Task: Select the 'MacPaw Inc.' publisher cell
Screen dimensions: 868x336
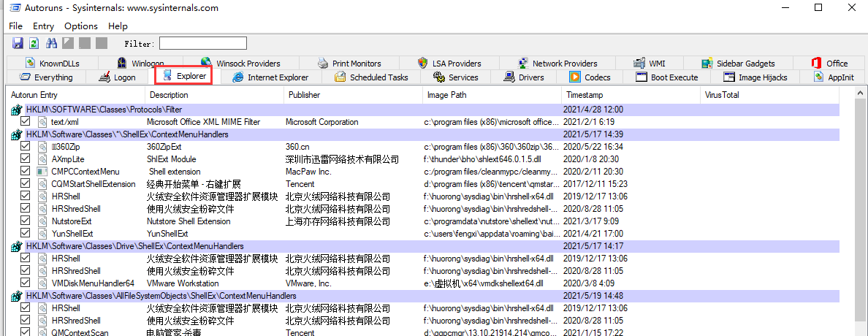Action: pyautogui.click(x=308, y=172)
